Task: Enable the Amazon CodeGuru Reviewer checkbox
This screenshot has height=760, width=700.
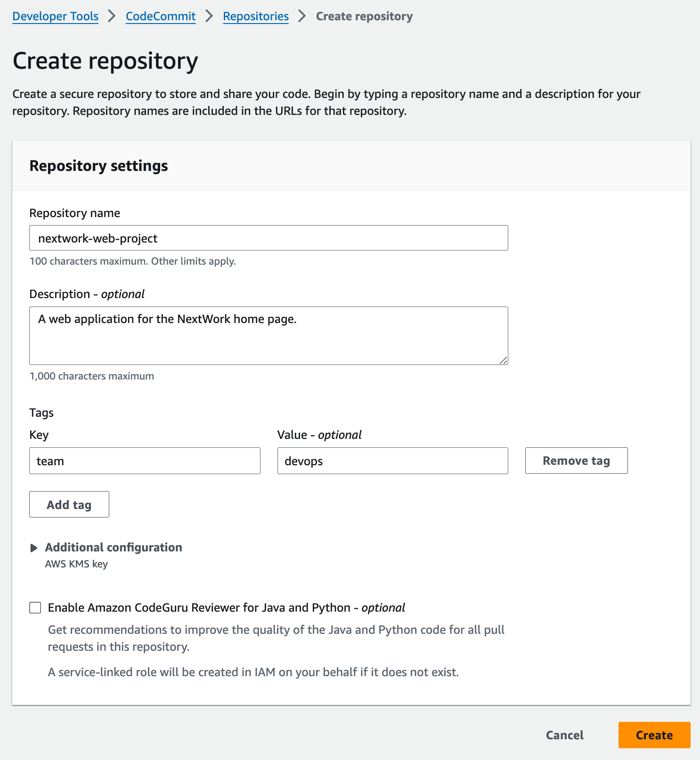Action: point(35,608)
